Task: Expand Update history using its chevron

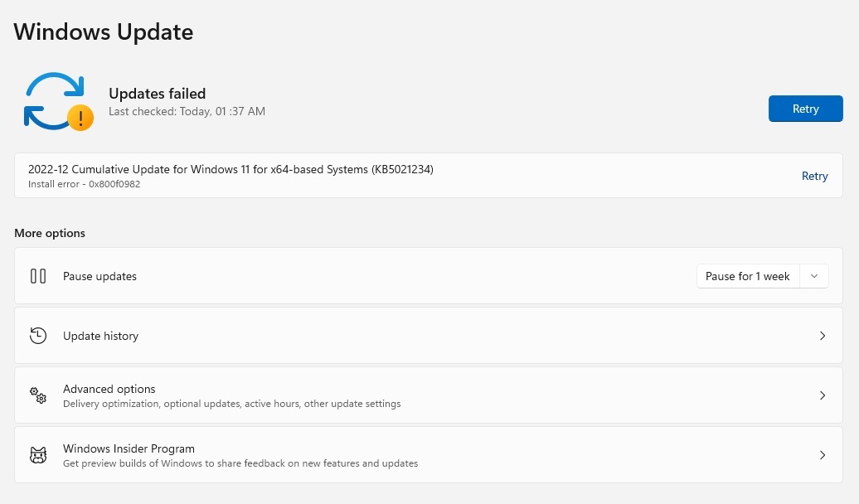Action: point(823,336)
